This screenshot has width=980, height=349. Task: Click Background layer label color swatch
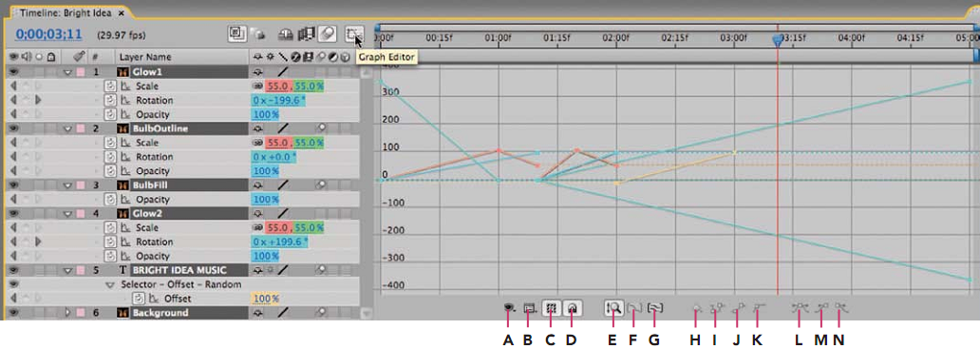click(82, 313)
